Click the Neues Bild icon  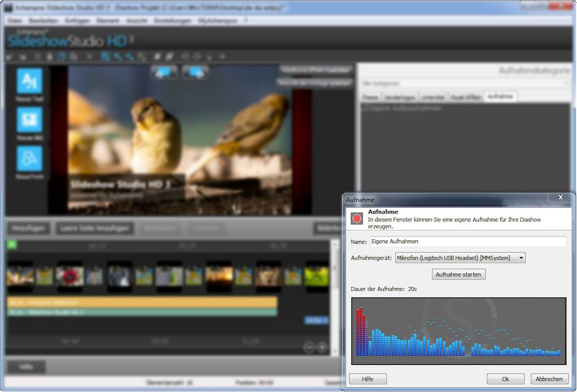coord(29,120)
